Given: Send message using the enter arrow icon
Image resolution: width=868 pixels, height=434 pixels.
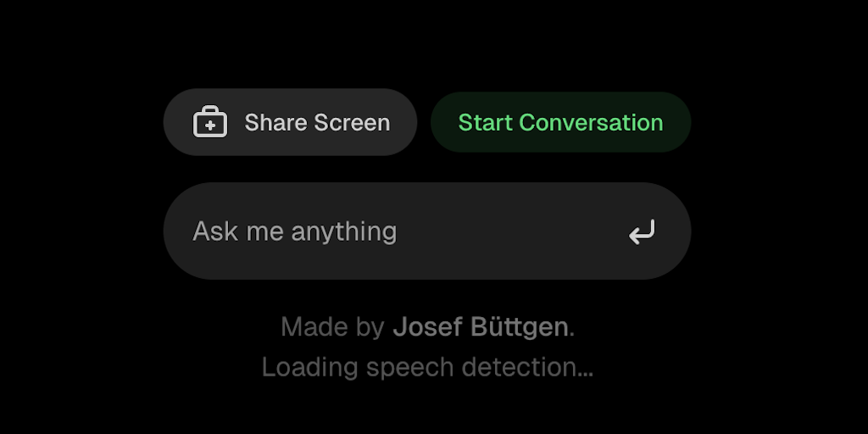Looking at the screenshot, I should (x=642, y=231).
